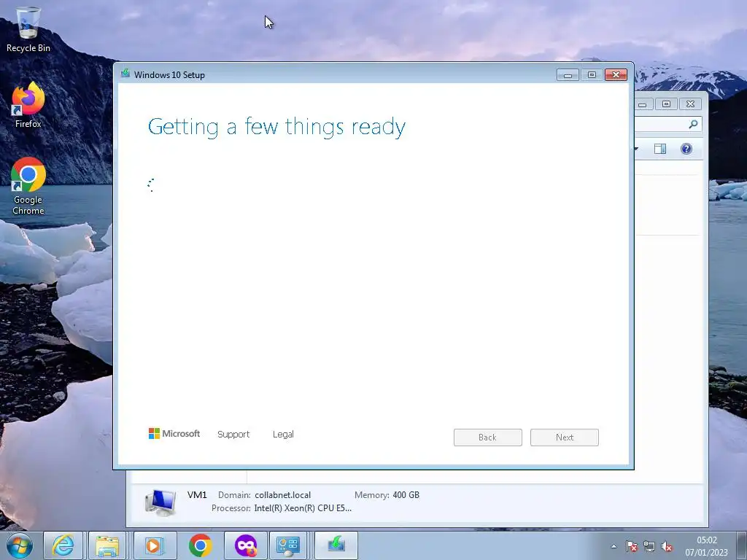Click the search magnifier in Explorer window
The image size is (747, 560).
coord(693,124)
